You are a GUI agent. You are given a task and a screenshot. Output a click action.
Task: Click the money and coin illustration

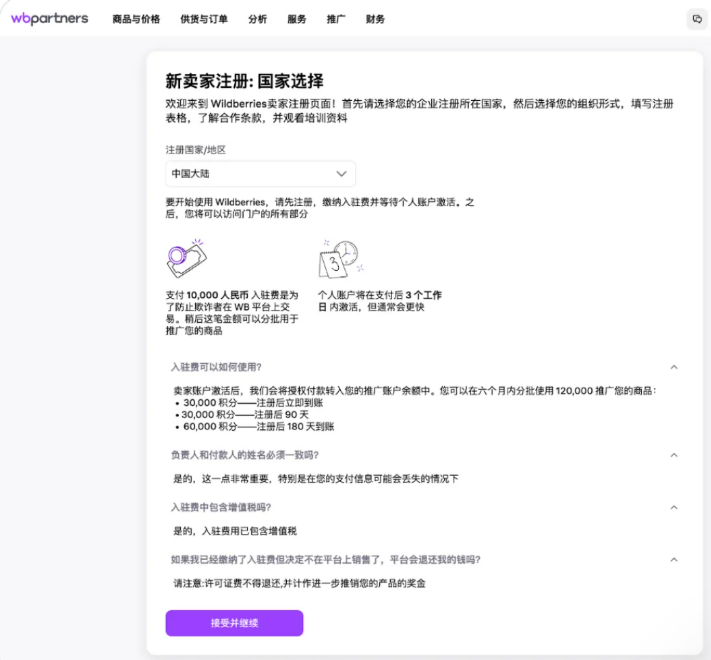(187, 258)
